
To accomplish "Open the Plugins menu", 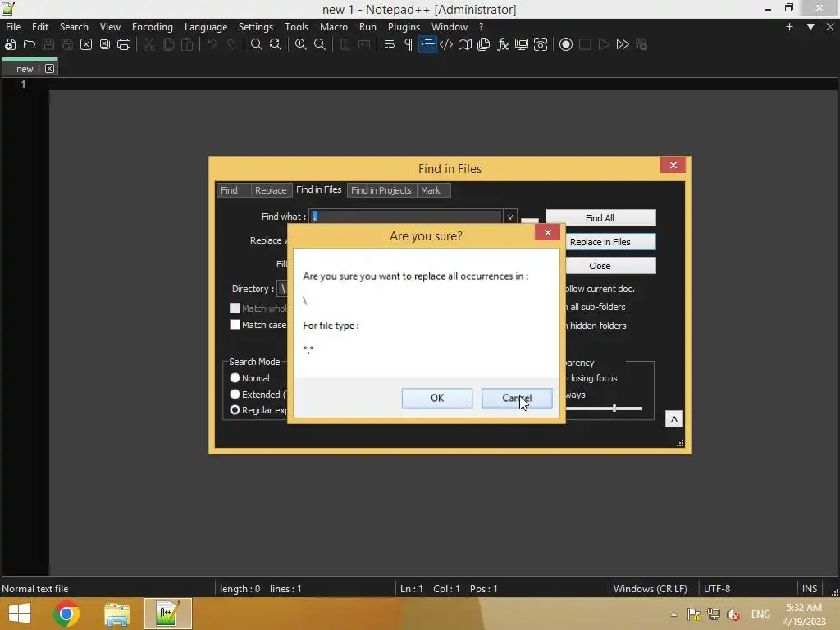I will click(404, 27).
